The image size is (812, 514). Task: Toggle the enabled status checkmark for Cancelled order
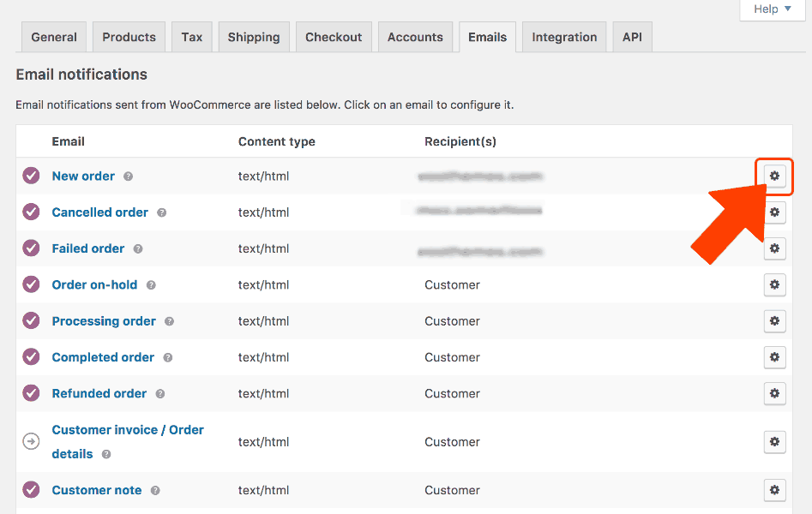[x=31, y=212]
